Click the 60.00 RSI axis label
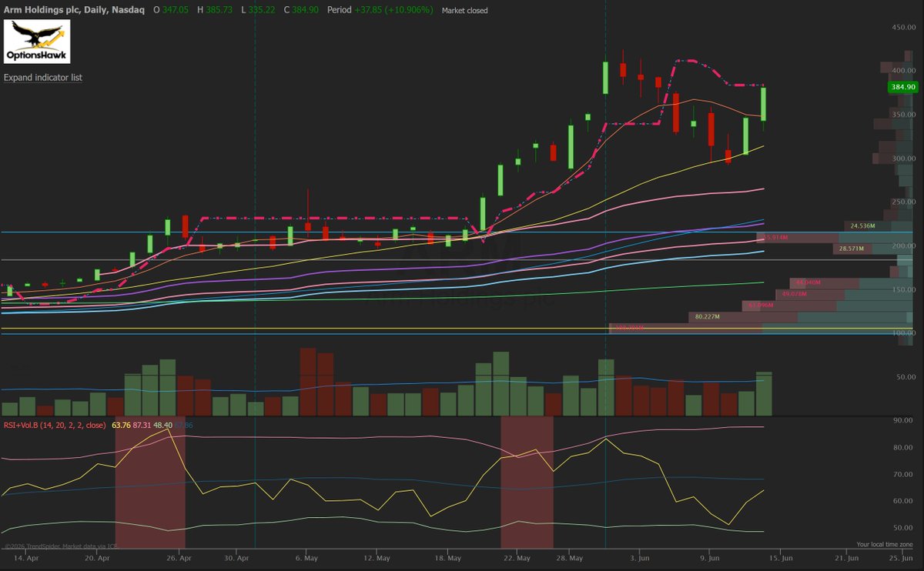Viewport: 924px width, 571px height. tap(903, 501)
